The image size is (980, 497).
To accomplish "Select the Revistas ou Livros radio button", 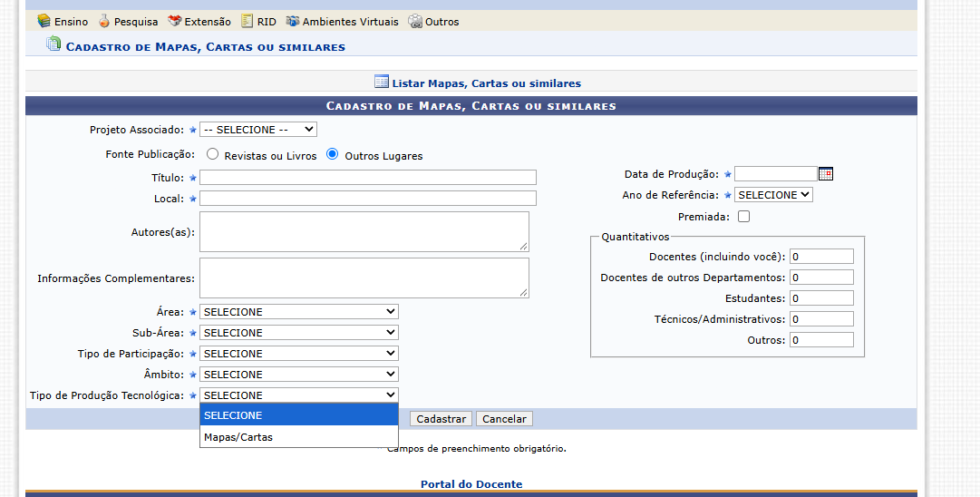I will pos(212,154).
